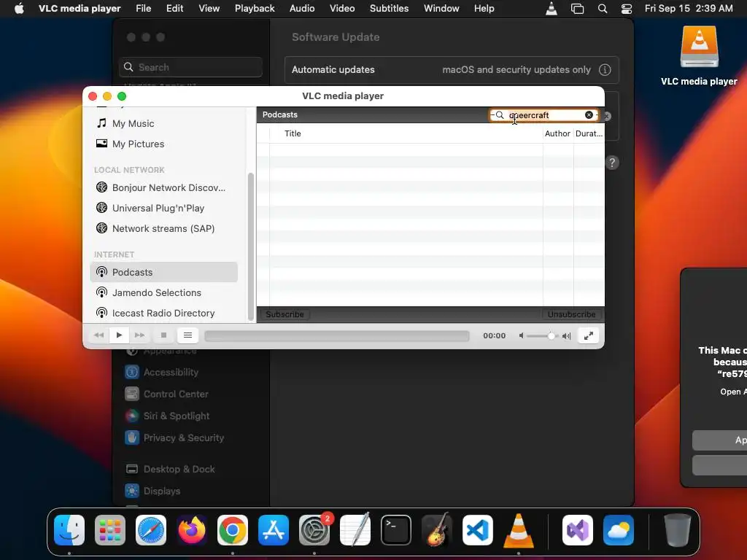The width and height of the screenshot is (747, 560).
Task: Open the Trash in the Dock
Action: click(x=678, y=530)
